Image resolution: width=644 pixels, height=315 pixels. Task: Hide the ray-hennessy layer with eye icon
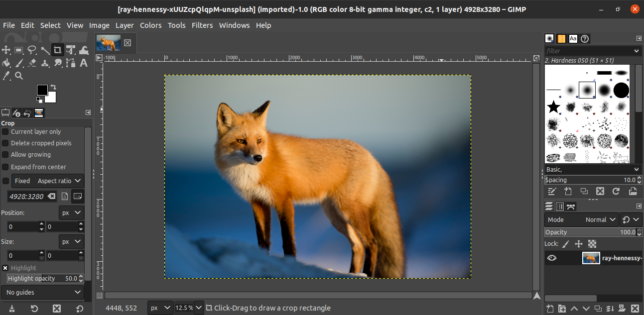pyautogui.click(x=551, y=258)
